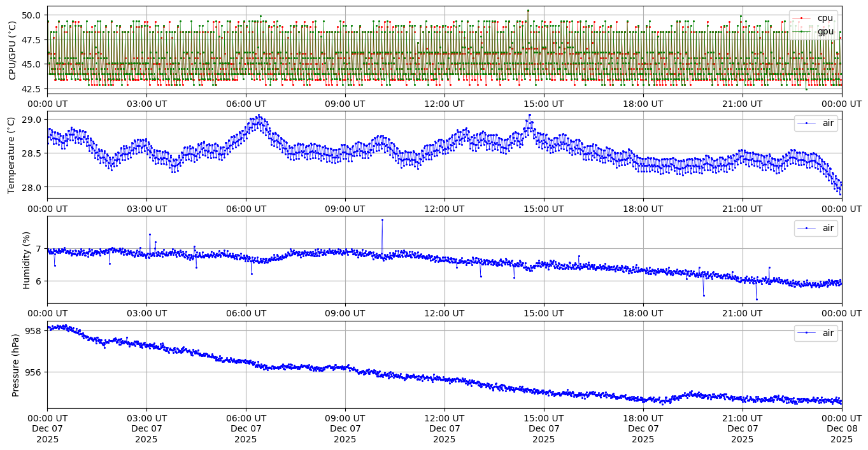Click the temperature peak just after 06:00 UT

pos(258,116)
